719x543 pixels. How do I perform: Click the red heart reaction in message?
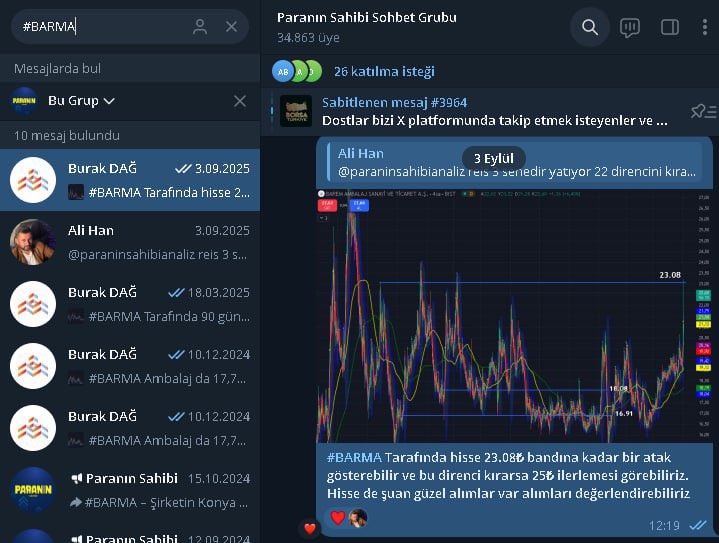(x=337, y=518)
